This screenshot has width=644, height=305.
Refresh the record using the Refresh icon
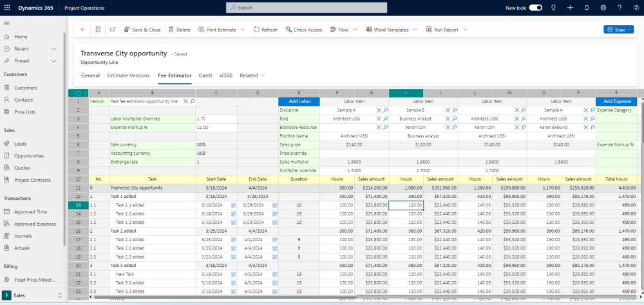click(256, 30)
